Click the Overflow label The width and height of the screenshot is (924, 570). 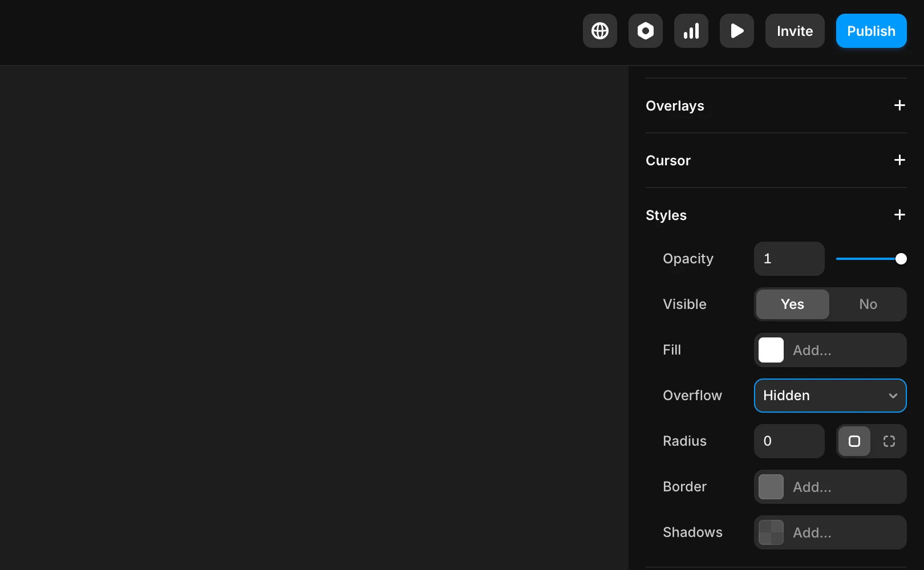(x=692, y=396)
